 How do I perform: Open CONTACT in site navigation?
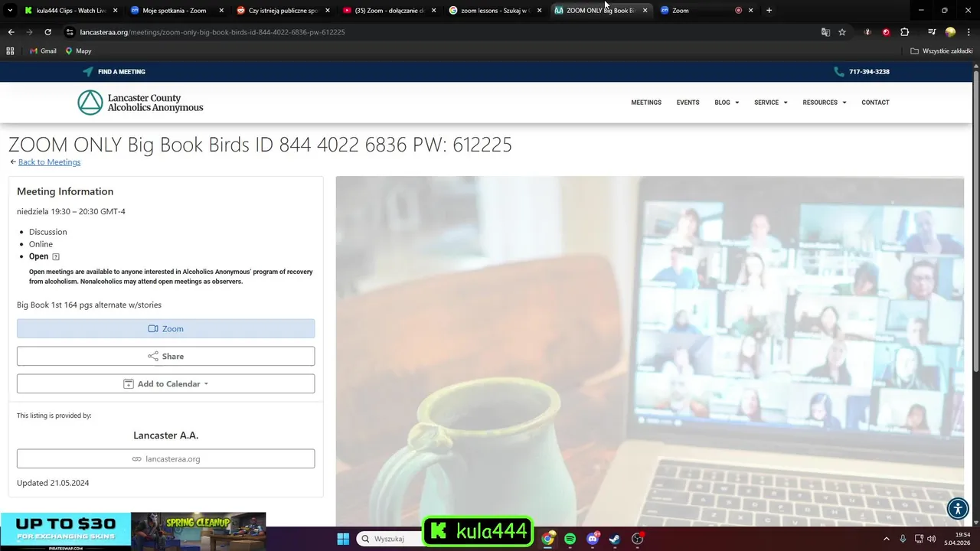875,103
